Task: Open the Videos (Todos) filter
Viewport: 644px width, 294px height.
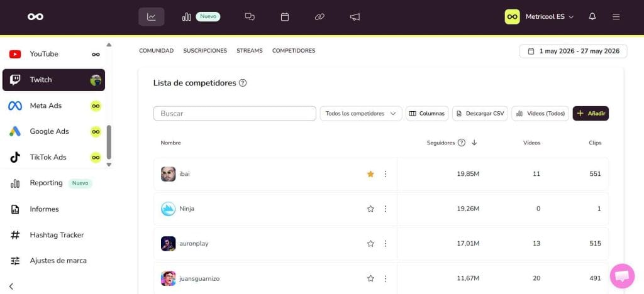Action: pos(540,114)
